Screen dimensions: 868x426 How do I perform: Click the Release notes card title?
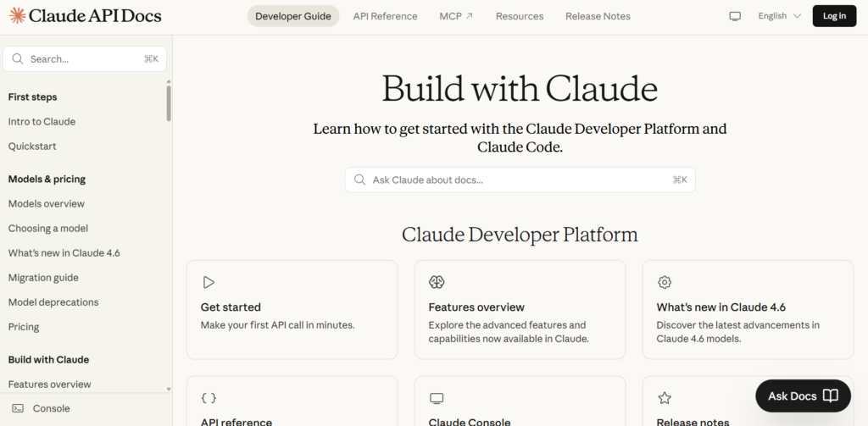click(693, 422)
